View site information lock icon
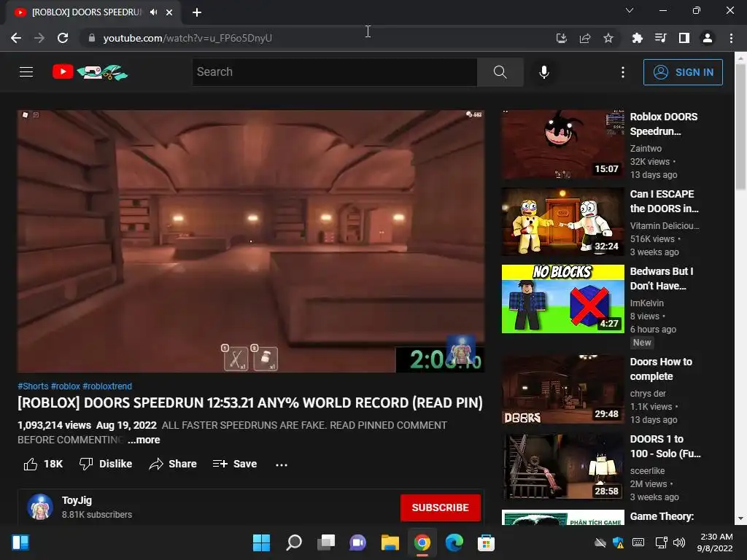Screen dimensions: 747x560 (x=91, y=38)
